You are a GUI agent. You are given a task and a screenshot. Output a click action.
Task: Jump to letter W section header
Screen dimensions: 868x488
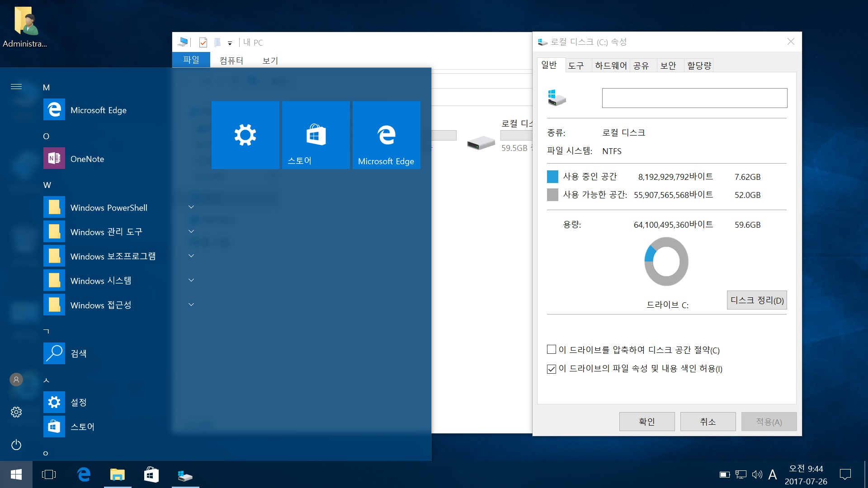coord(47,185)
